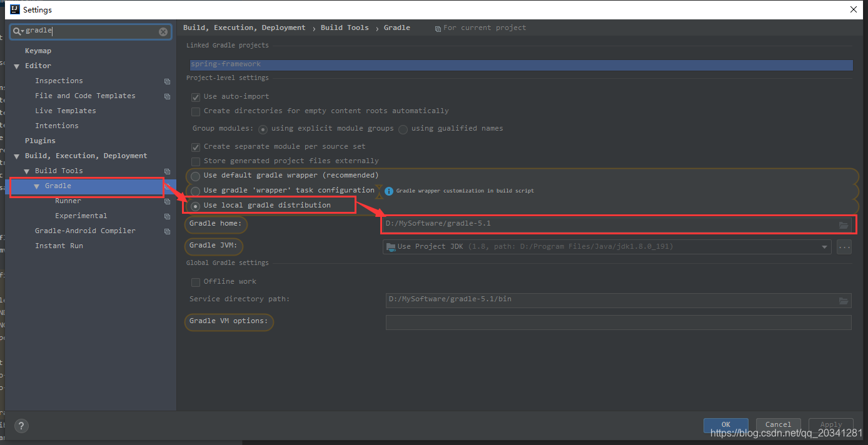Select using explicit module groups option
This screenshot has width=868, height=445.
263,129
